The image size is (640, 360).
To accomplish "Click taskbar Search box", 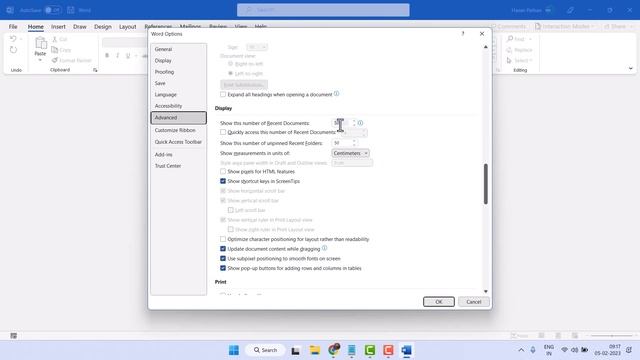I will tap(265, 350).
